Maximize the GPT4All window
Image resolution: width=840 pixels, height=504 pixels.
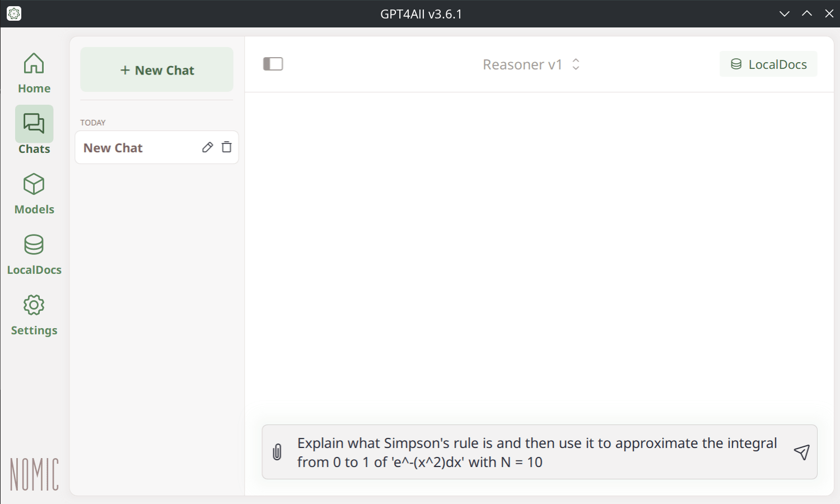click(x=807, y=13)
